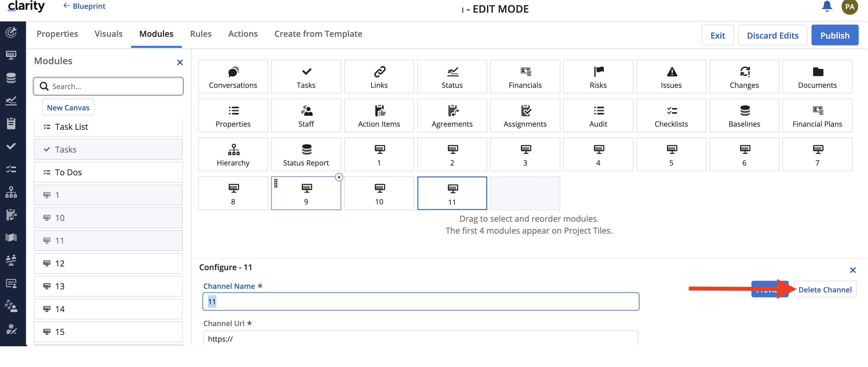This screenshot has width=868, height=367.
Task: Click the Issues warning module tile
Action: tap(671, 77)
